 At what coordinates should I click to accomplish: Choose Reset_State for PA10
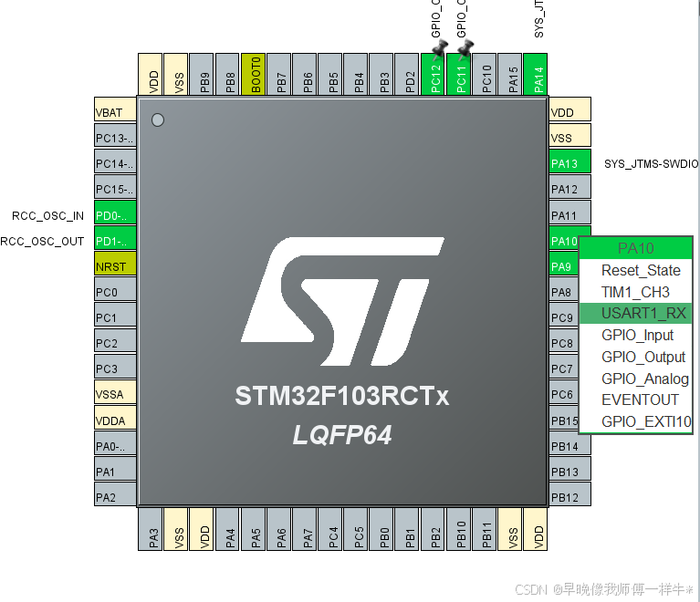635,270
